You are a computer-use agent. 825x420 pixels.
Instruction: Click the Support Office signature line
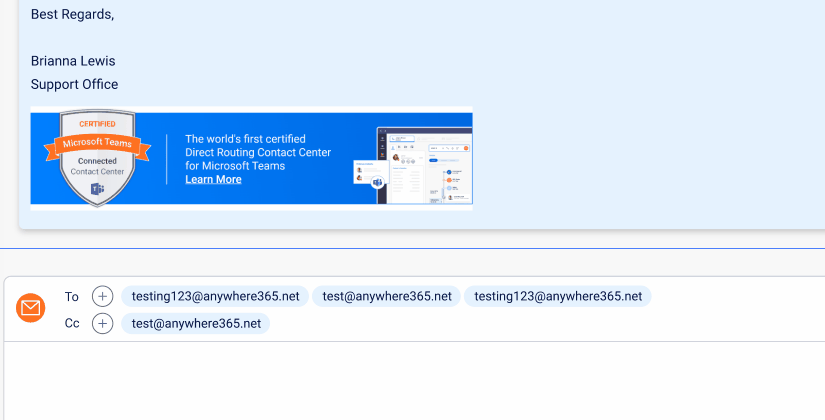point(74,84)
